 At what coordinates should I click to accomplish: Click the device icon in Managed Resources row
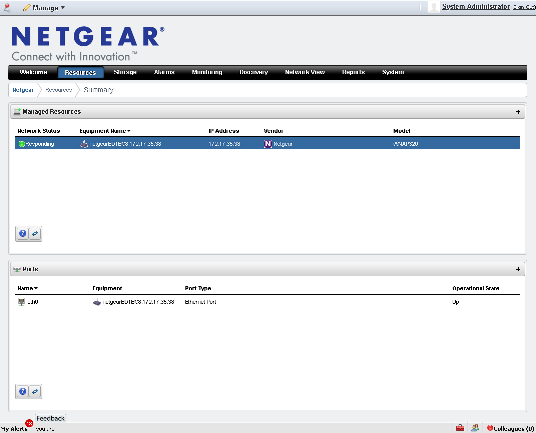84,144
